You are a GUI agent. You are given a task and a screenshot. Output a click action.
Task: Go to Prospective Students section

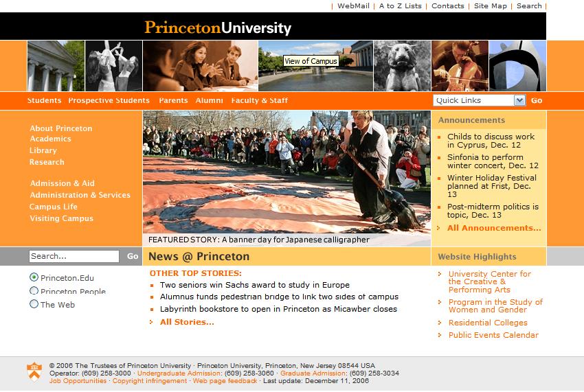(x=109, y=100)
